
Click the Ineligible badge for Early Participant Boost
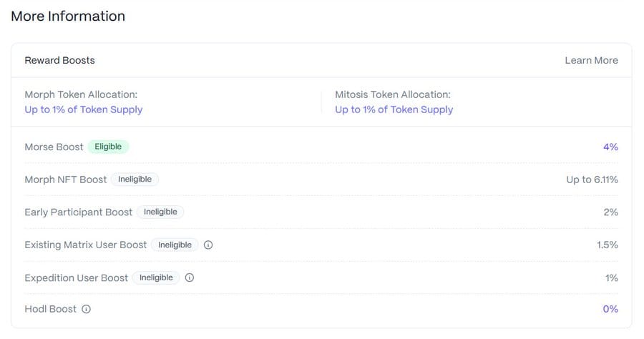point(160,212)
